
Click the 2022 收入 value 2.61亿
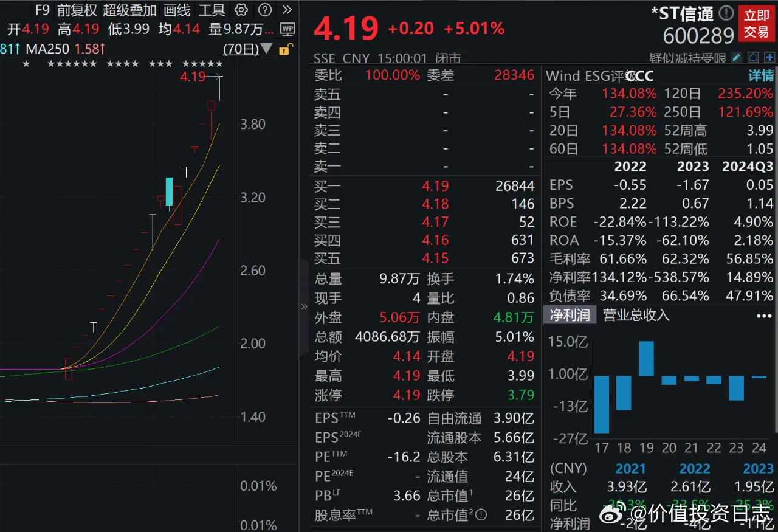690,487
